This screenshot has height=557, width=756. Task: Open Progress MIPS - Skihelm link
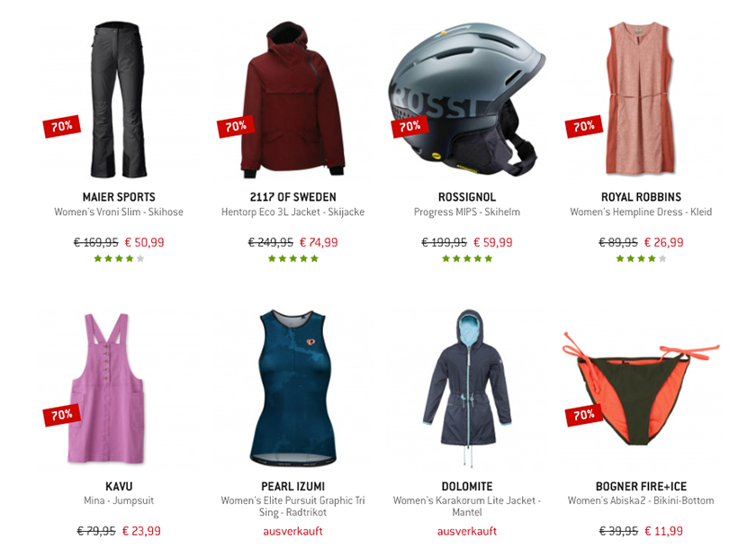click(467, 211)
